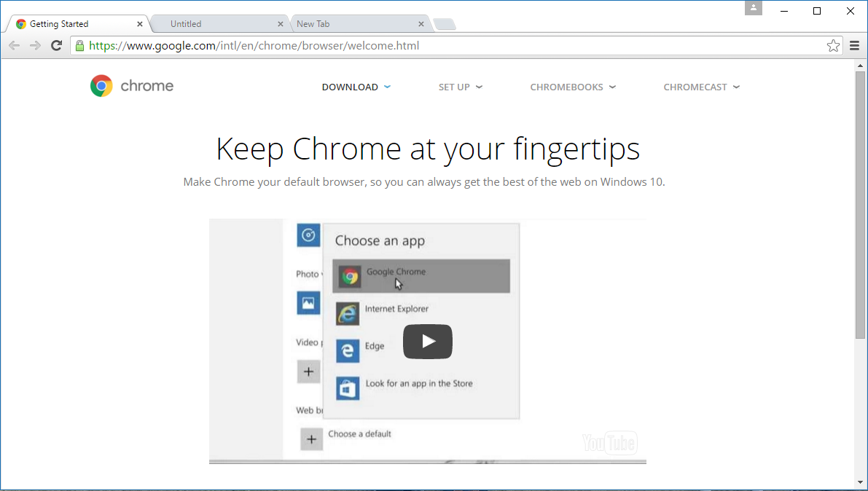
Task: Close the New Tab tab
Action: tap(421, 24)
